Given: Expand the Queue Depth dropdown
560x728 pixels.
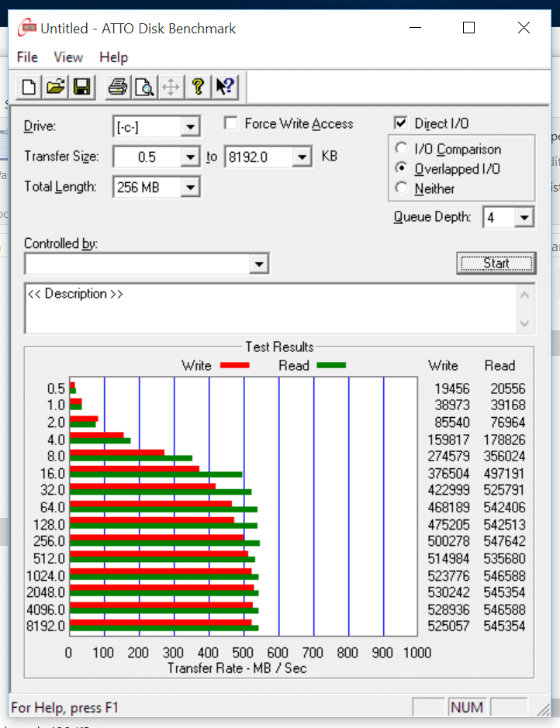Looking at the screenshot, I should 524,218.
